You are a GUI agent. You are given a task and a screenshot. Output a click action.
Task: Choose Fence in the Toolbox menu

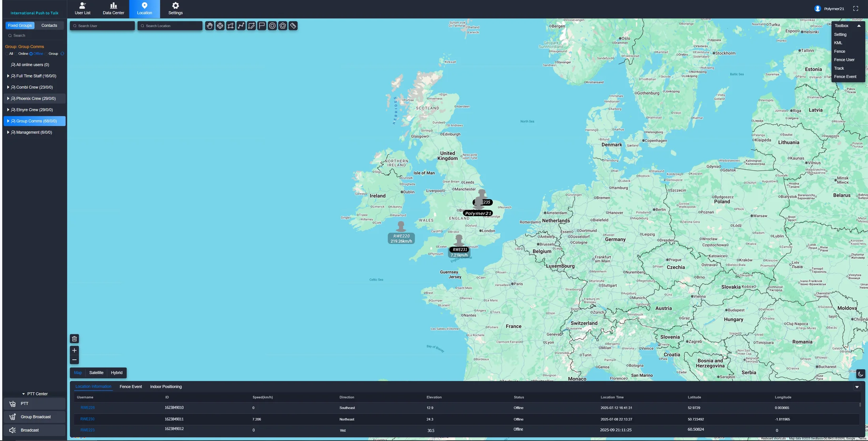pos(840,51)
